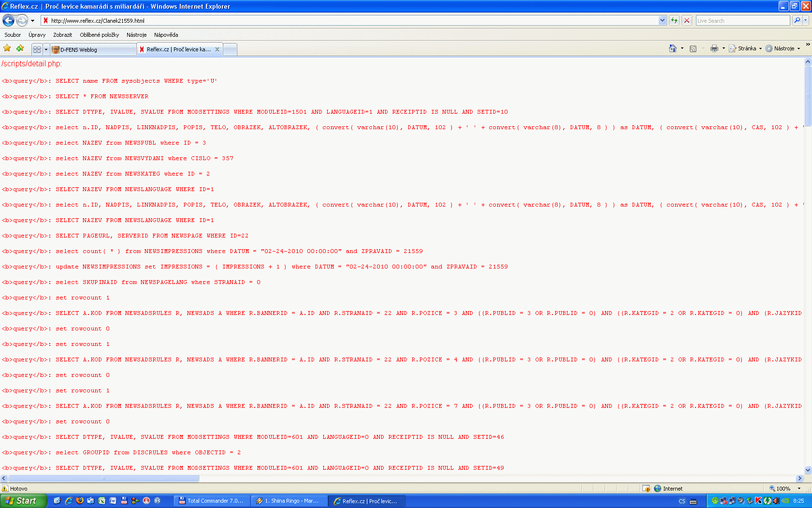Expand the command bar overflow chevron
This screenshot has height=508, width=812.
(x=808, y=45)
